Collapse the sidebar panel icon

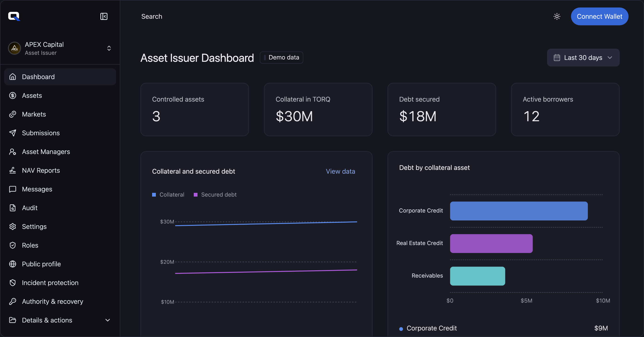click(x=104, y=17)
